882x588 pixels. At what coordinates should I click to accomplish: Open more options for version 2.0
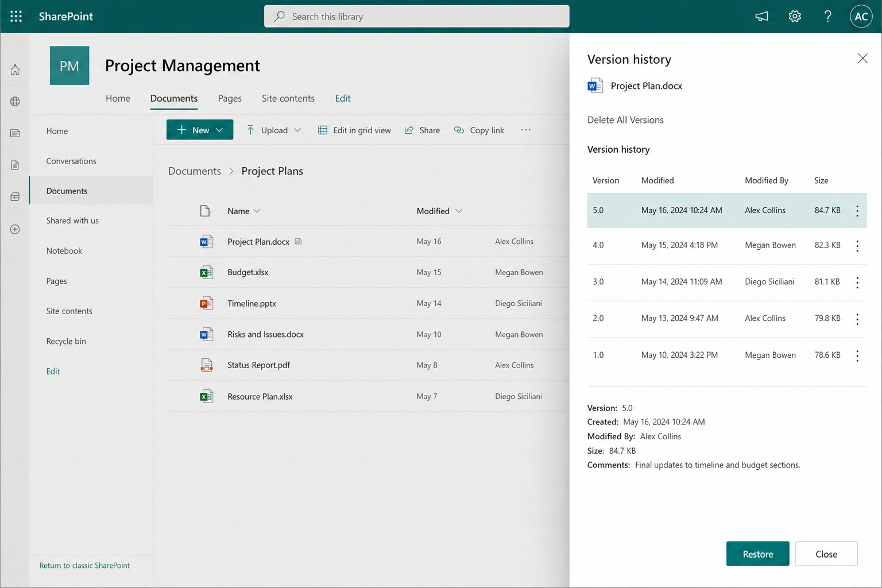(x=857, y=319)
